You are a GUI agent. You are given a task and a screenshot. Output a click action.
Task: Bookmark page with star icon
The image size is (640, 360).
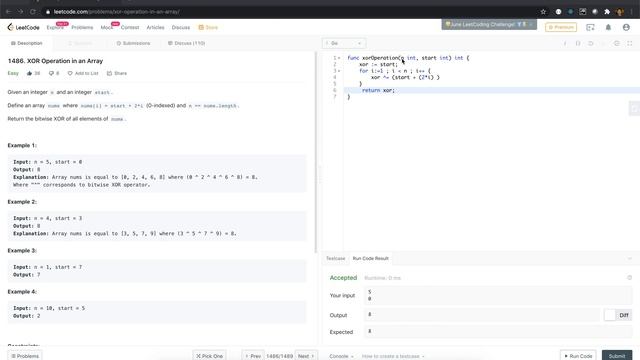click(543, 12)
